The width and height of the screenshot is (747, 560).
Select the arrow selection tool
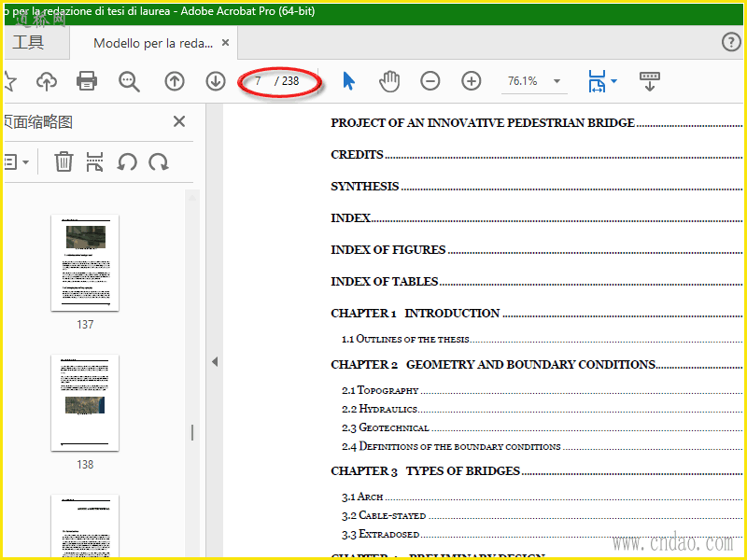[348, 81]
